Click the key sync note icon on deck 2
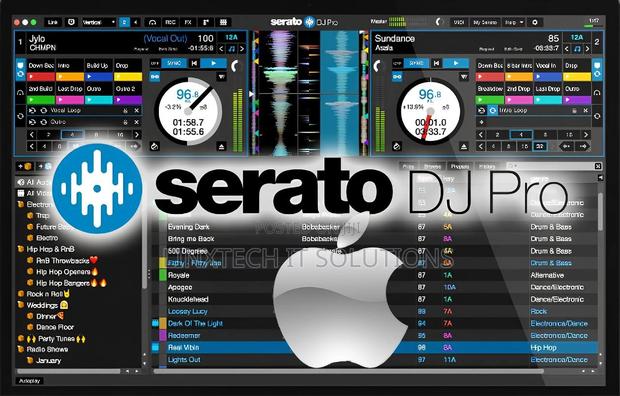 (577, 49)
